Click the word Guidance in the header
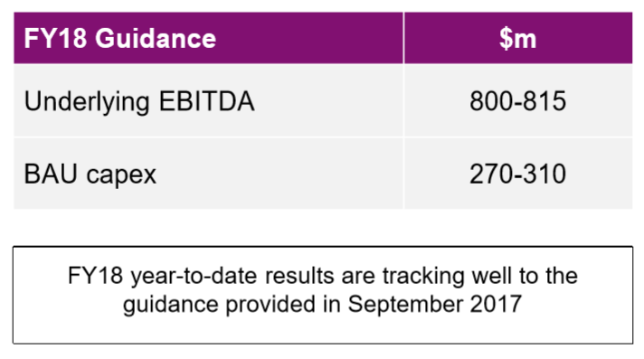The image size is (644, 359). point(156,38)
